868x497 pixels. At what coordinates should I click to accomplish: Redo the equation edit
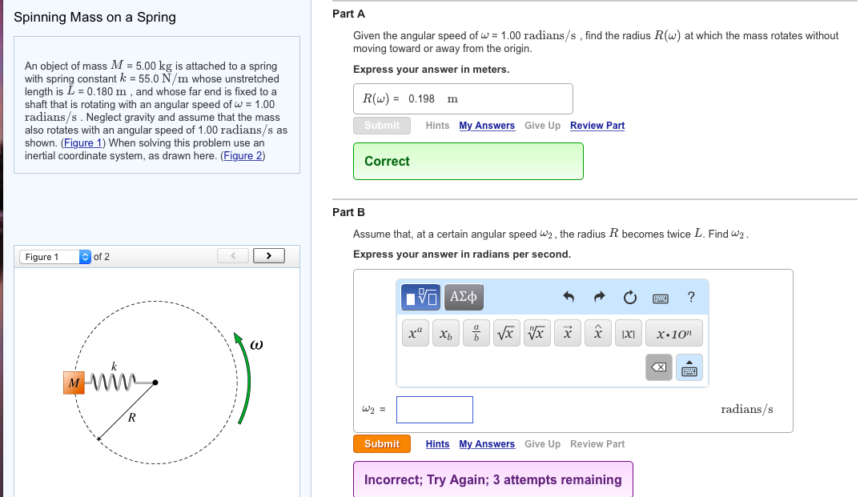point(599,297)
